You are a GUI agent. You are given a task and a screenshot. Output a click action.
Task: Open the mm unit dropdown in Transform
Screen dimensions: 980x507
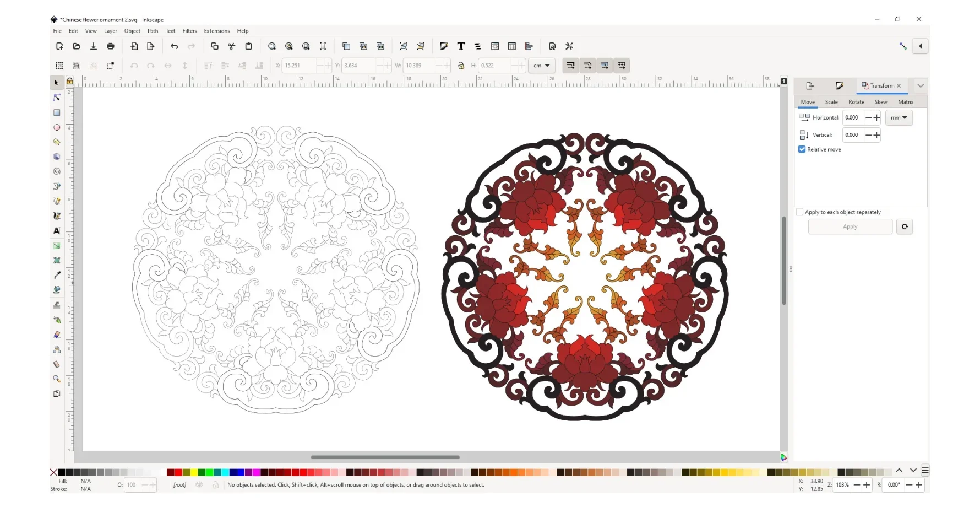pos(899,118)
